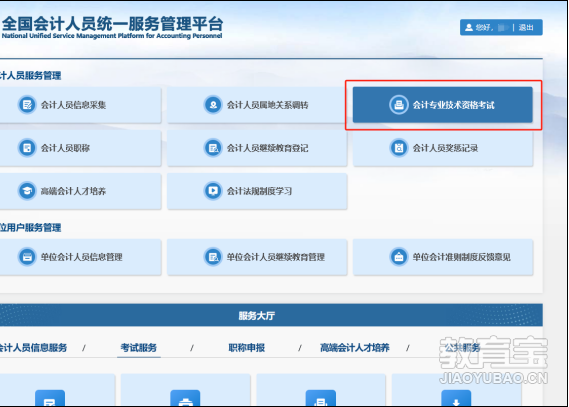
Task: Open the 会计人员继续教育登记 icon
Action: tap(213, 148)
